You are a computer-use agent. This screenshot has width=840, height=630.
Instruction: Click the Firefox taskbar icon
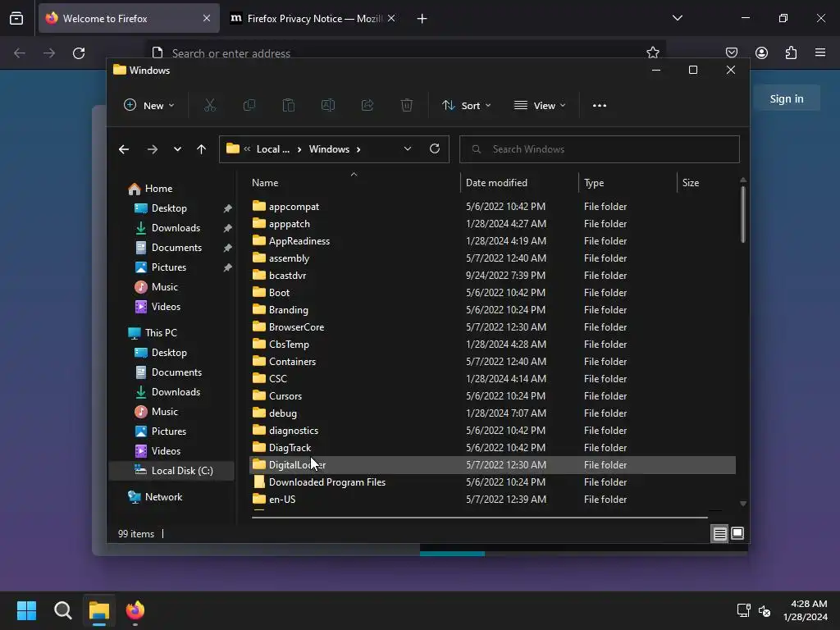click(x=135, y=610)
